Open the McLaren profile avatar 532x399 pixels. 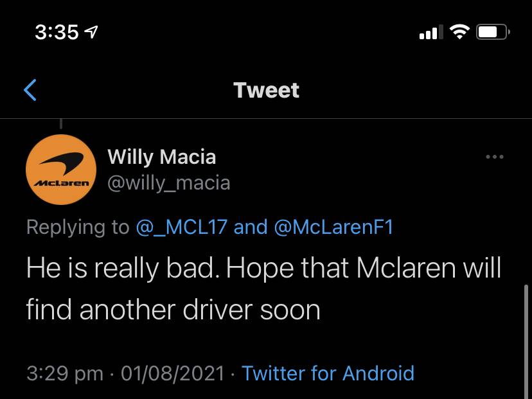click(61, 170)
